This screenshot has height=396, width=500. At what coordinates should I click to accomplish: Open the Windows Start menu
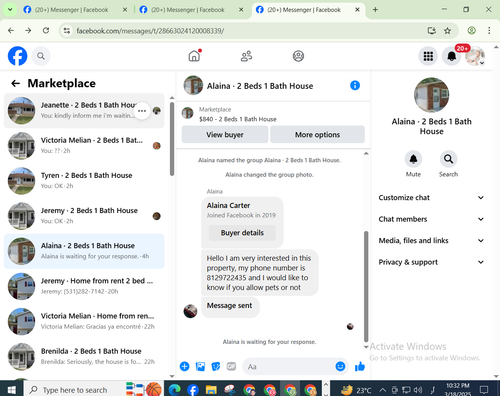12,390
